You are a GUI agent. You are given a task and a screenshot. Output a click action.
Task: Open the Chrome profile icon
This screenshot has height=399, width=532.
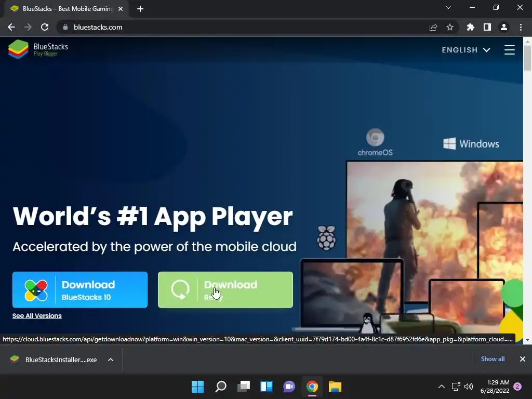coord(504,27)
